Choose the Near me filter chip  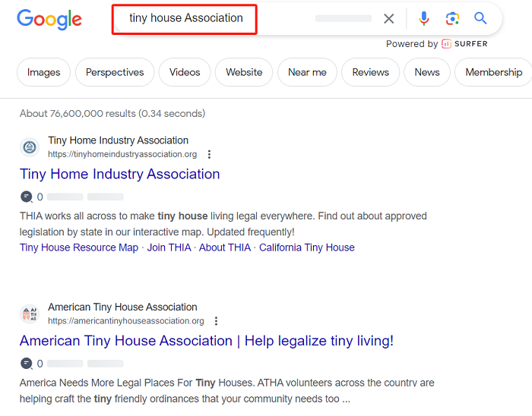tap(307, 72)
